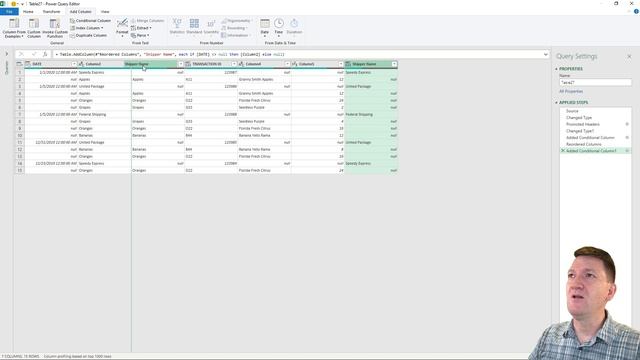Expand the Queries pane arrow
640x360 pixels.
pyautogui.click(x=7, y=54)
